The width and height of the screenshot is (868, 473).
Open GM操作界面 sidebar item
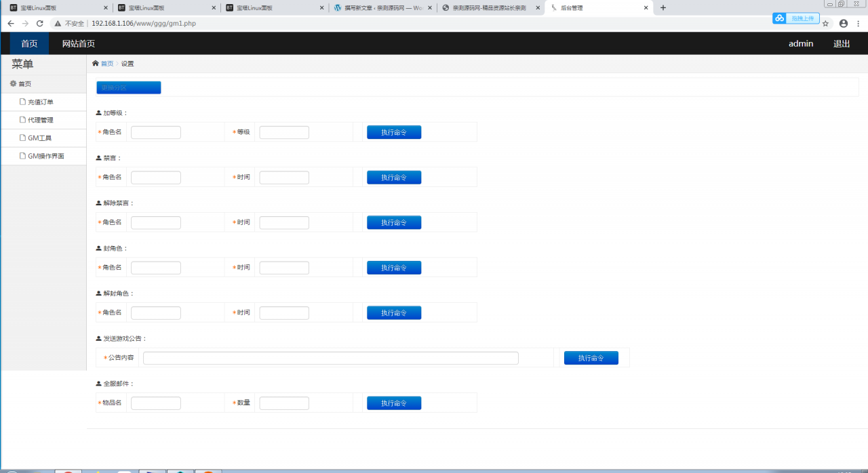click(45, 156)
